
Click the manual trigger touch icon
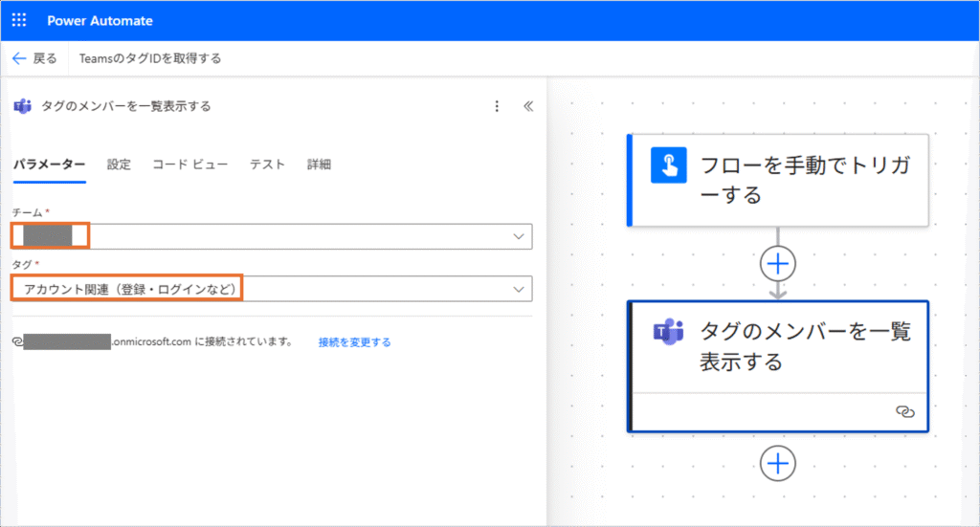669,165
